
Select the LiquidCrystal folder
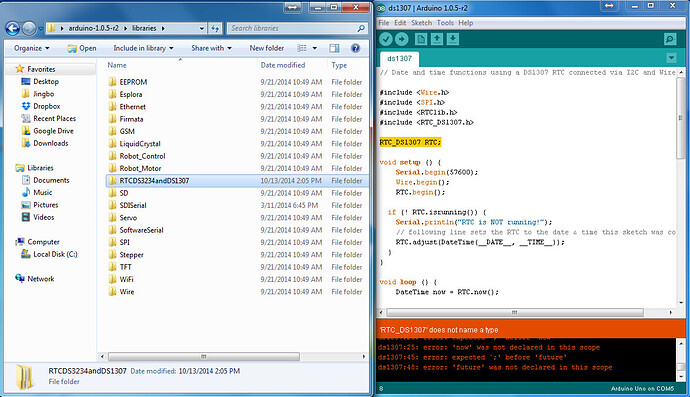tap(237, 143)
